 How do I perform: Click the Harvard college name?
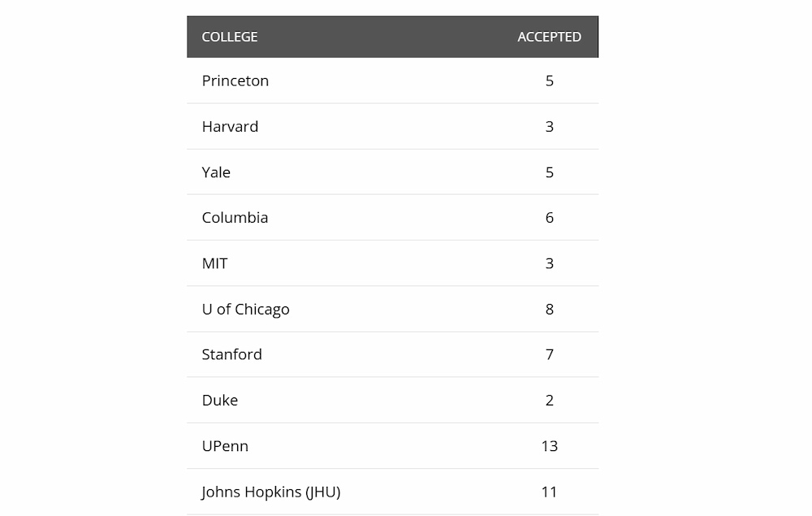tap(230, 127)
